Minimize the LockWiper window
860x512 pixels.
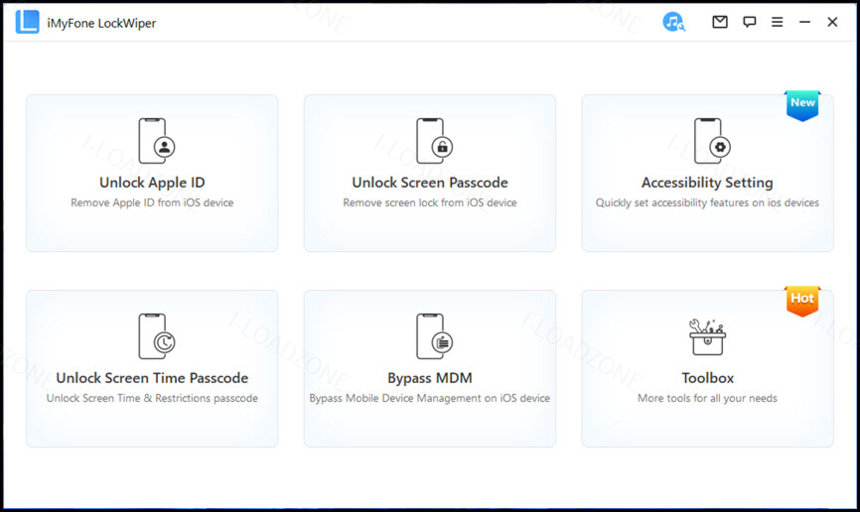(x=805, y=22)
